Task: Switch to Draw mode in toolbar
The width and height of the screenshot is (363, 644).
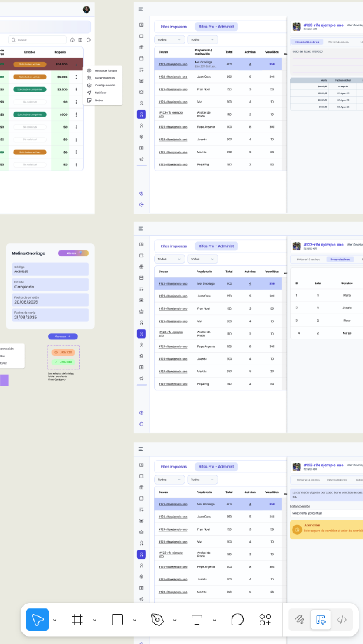Action: [300, 620]
